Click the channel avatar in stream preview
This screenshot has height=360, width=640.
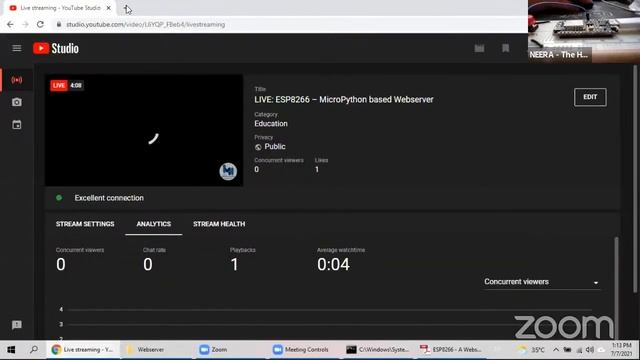pyautogui.click(x=228, y=171)
